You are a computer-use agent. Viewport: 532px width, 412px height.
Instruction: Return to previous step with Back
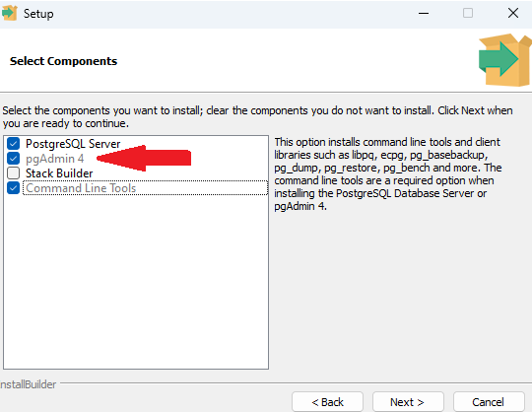click(327, 402)
